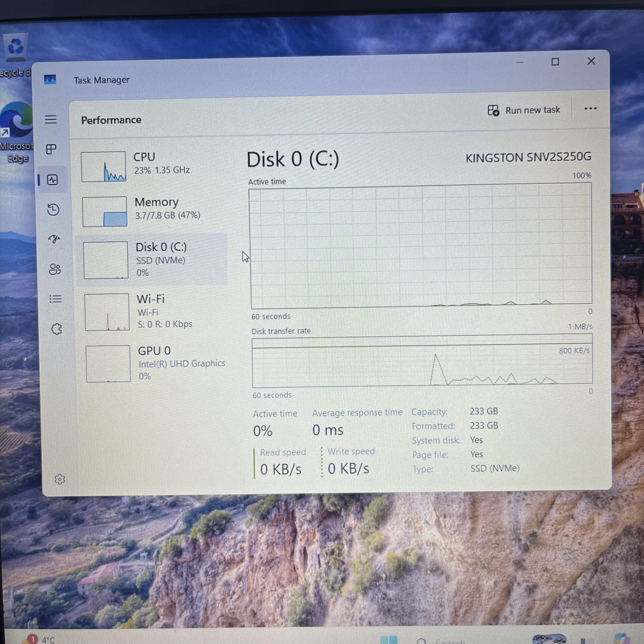Click the Page file Yes value

[x=477, y=454]
